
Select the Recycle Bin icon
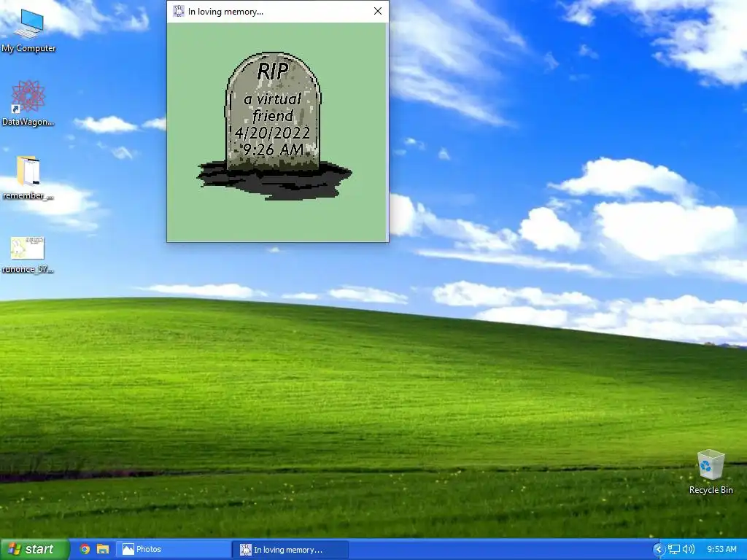[x=711, y=472]
